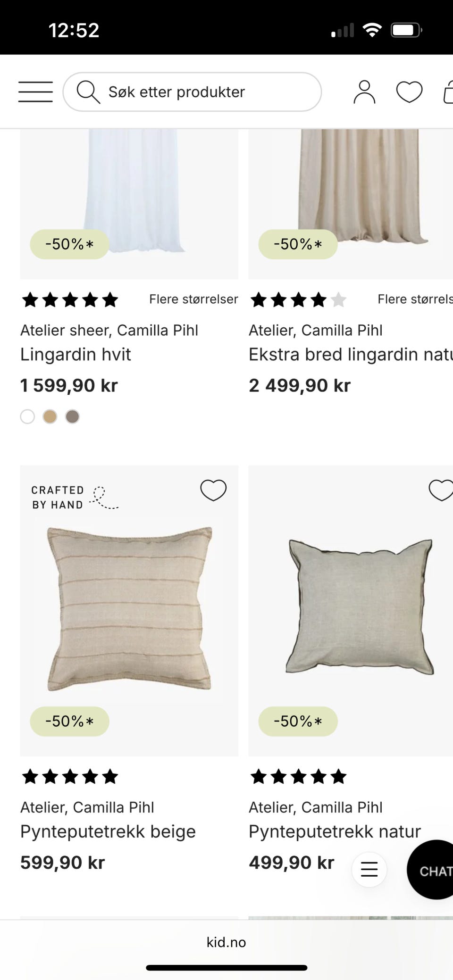Viewport: 453px width, 980px height.
Task: Open the Pynteputetrekk beige title
Action: pyautogui.click(x=108, y=831)
